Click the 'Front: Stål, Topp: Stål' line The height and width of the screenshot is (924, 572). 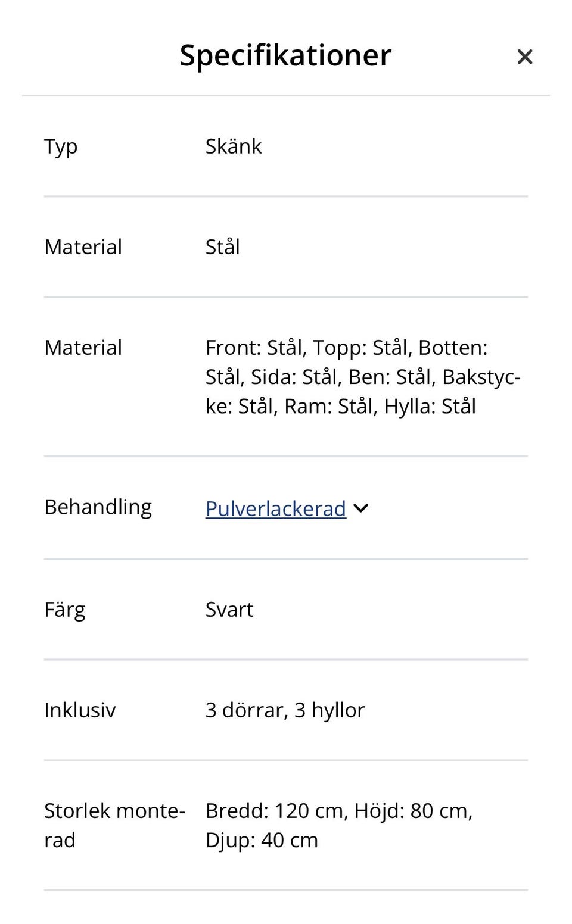pyautogui.click(x=346, y=347)
